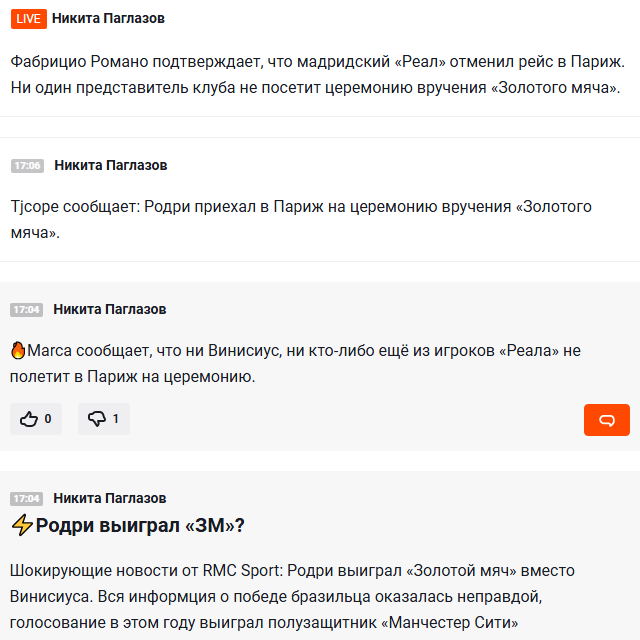Click the dislike counter showing 1
The width and height of the screenshot is (640, 640).
pos(116,419)
